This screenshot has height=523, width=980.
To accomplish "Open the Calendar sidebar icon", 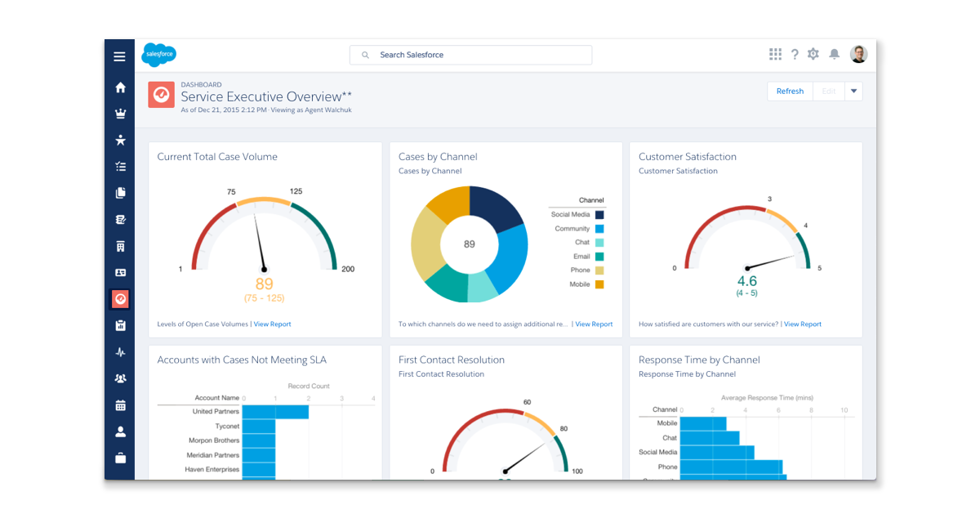I will [x=120, y=405].
